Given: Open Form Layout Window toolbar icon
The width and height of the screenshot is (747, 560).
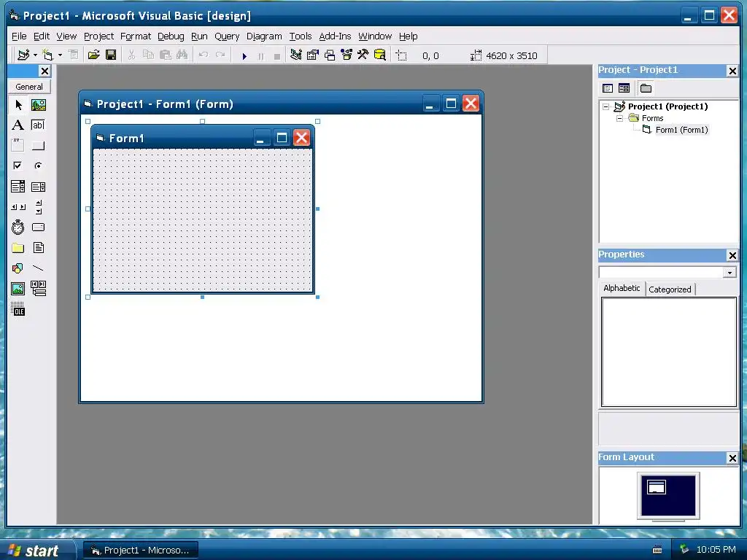Looking at the screenshot, I should point(330,55).
